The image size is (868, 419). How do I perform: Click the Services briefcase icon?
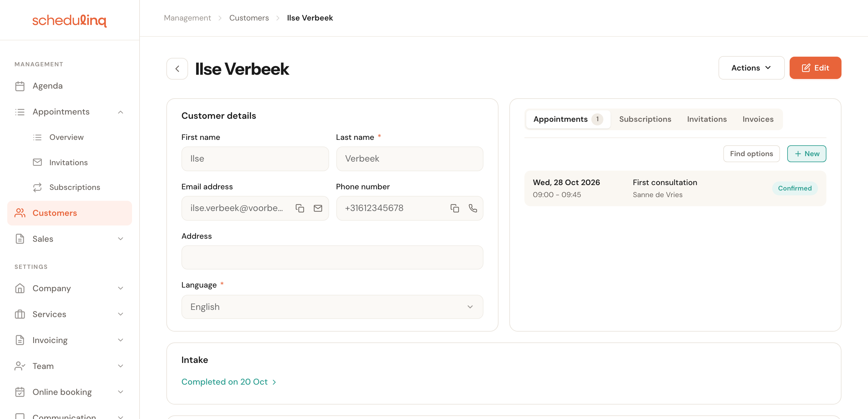coord(20,314)
